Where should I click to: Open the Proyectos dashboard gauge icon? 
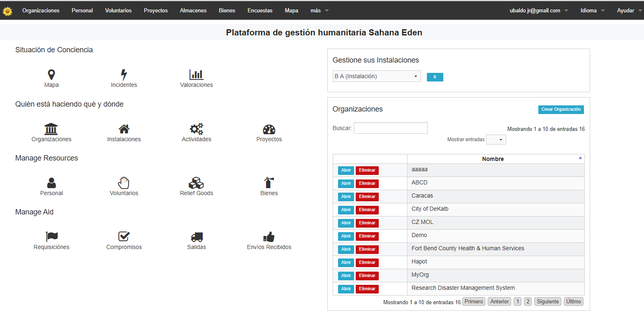pos(269,129)
